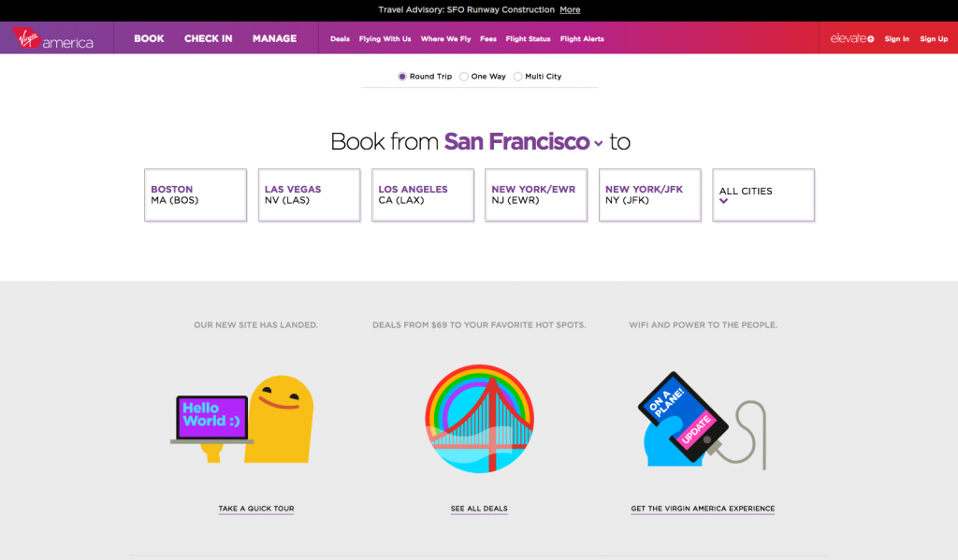Click the Travel Advisory SFO Runway text

(x=466, y=9)
